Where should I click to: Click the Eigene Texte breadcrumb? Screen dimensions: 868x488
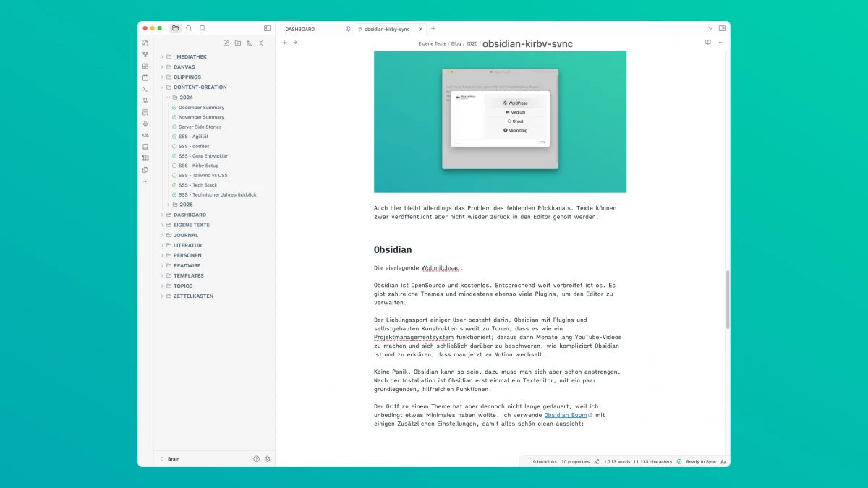click(x=433, y=44)
